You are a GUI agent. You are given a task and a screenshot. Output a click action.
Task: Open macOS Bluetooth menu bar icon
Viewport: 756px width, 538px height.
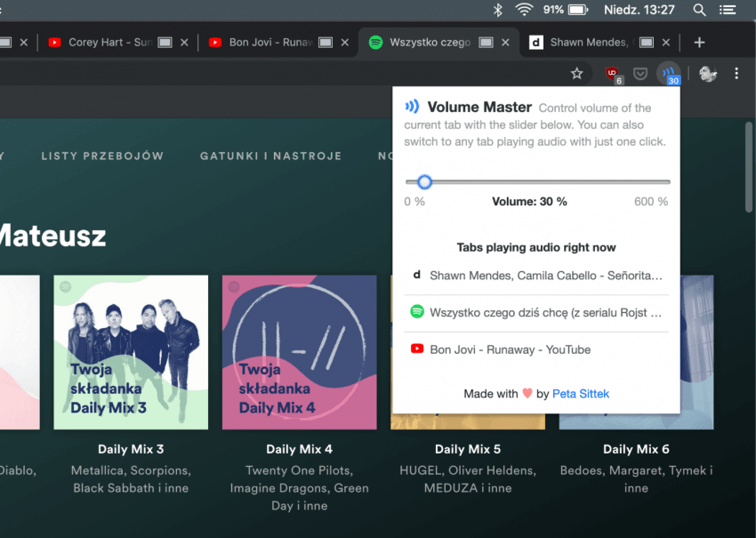click(x=497, y=10)
